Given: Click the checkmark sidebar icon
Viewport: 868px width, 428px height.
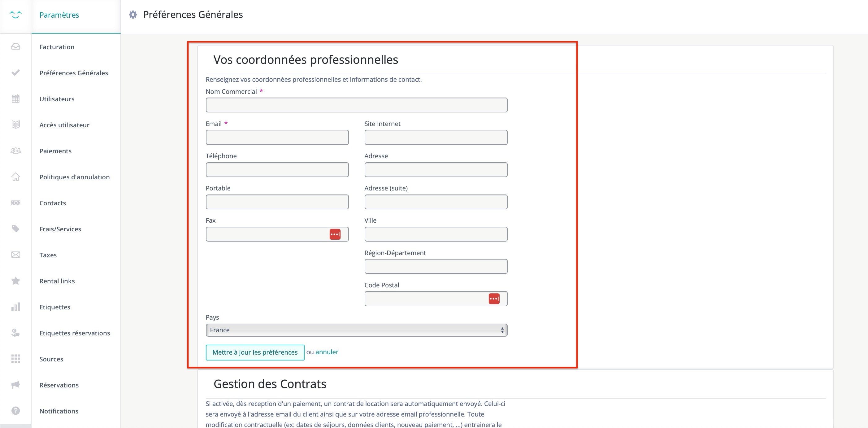Looking at the screenshot, I should tap(15, 72).
